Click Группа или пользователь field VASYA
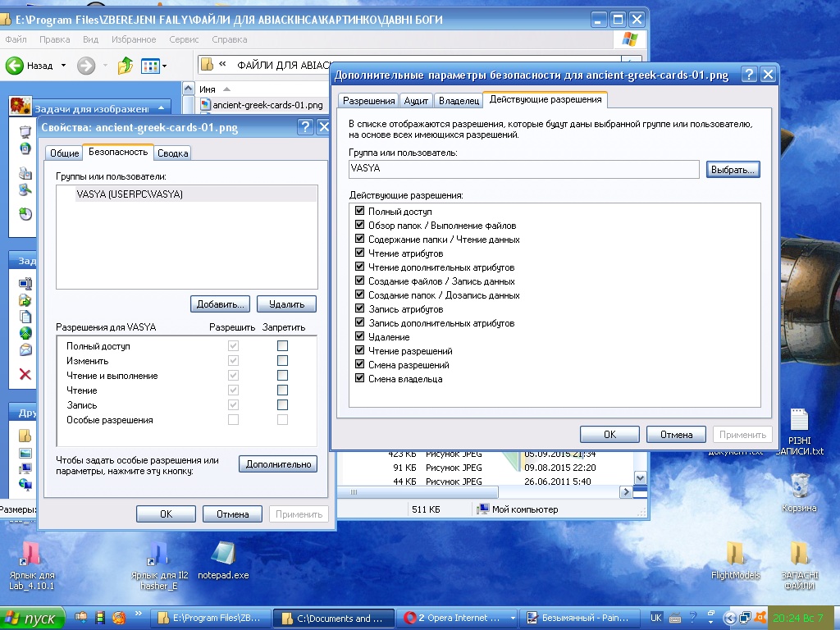The height and width of the screenshot is (630, 840). click(x=523, y=169)
